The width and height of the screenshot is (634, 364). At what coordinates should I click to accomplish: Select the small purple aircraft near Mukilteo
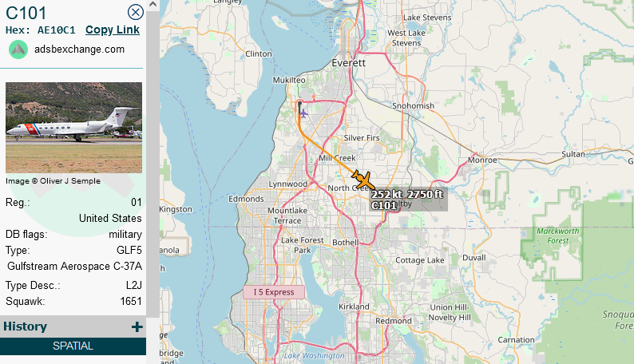[303, 114]
